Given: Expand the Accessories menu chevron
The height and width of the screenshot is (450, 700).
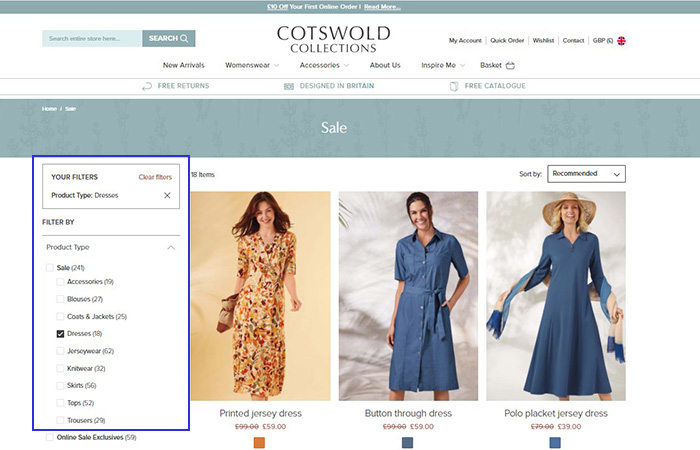Looking at the screenshot, I should [x=346, y=66].
